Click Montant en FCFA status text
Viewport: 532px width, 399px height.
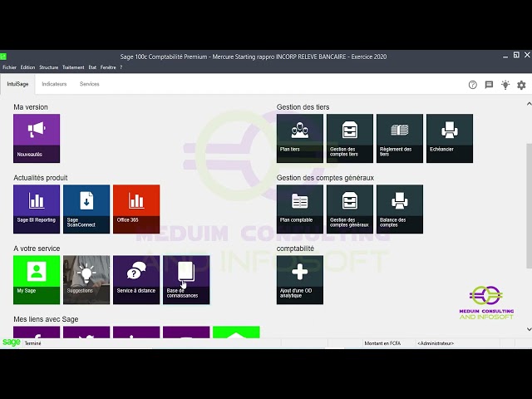(382, 343)
